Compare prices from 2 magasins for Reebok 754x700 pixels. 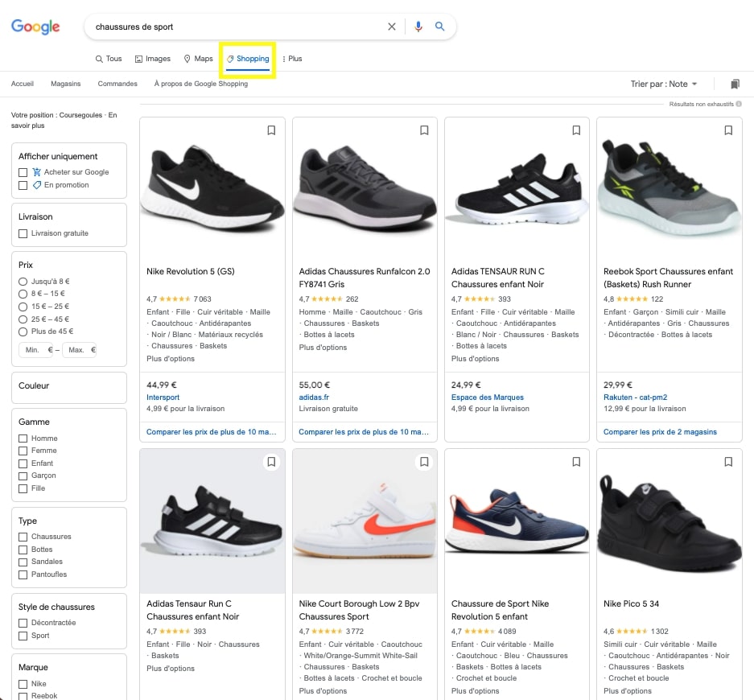coord(660,432)
